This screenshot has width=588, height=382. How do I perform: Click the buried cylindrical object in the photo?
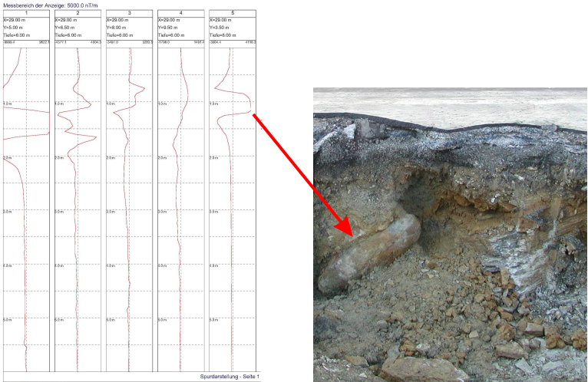pyautogui.click(x=372, y=253)
